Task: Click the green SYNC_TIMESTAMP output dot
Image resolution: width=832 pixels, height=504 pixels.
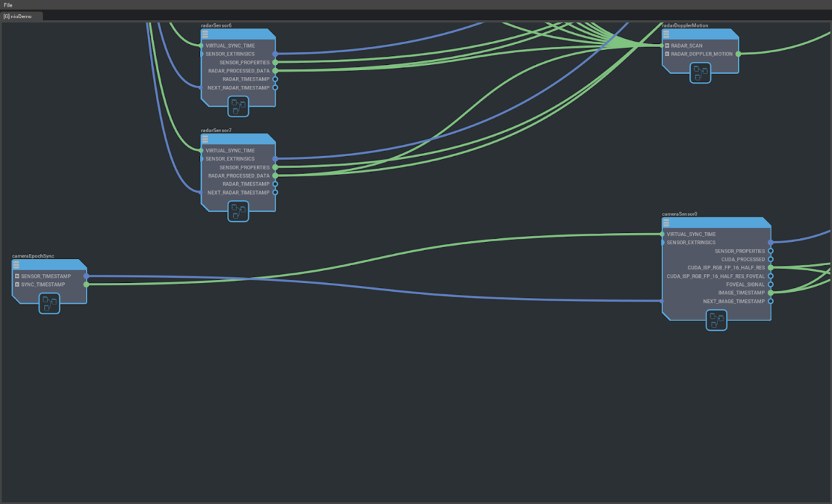Action: pos(87,284)
